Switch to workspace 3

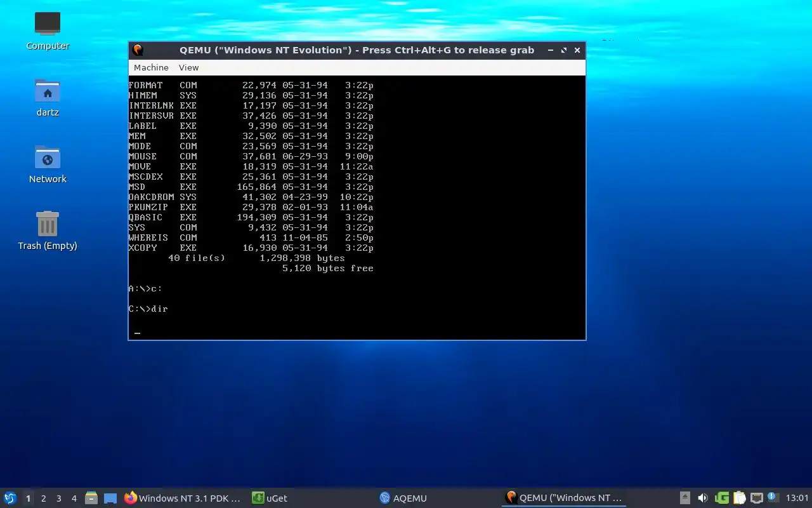[58, 498]
